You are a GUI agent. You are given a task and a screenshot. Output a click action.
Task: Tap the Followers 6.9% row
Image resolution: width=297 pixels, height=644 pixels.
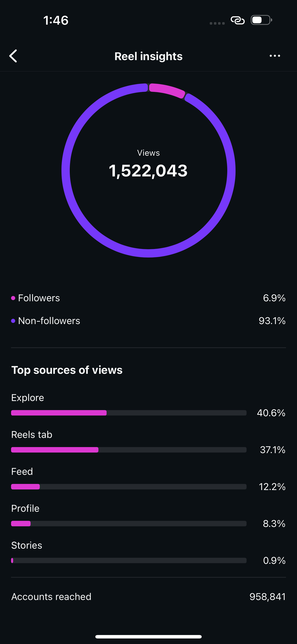[x=148, y=298]
